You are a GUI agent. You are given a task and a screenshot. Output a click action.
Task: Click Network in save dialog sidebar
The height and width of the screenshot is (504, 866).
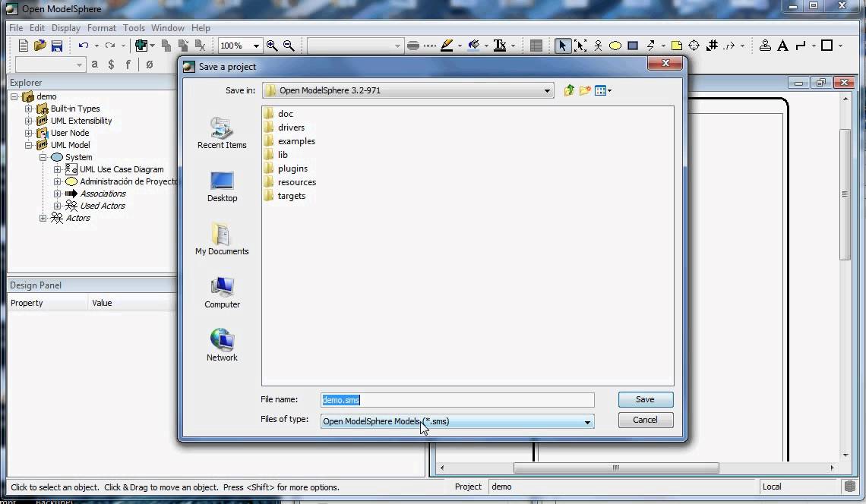pos(222,345)
